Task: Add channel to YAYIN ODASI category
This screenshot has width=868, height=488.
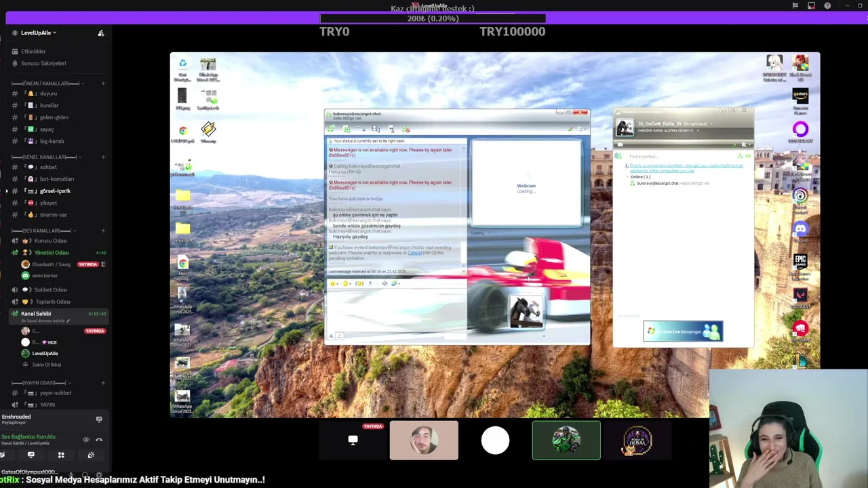Action: (x=103, y=383)
